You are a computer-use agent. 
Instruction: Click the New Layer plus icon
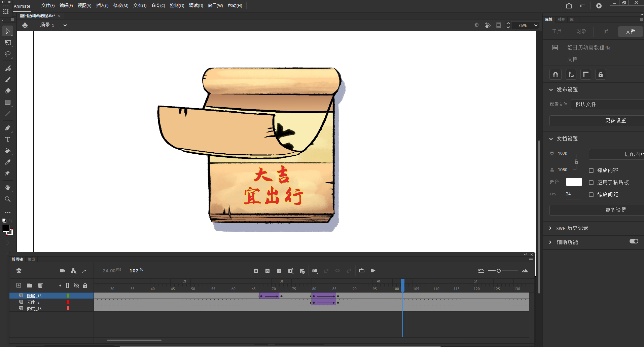click(19, 285)
